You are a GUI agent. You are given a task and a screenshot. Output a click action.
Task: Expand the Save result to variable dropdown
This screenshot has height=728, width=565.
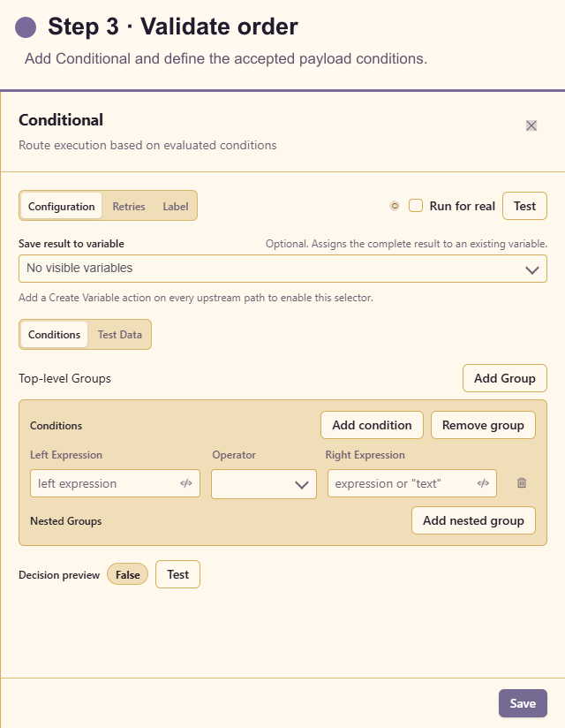[282, 269]
